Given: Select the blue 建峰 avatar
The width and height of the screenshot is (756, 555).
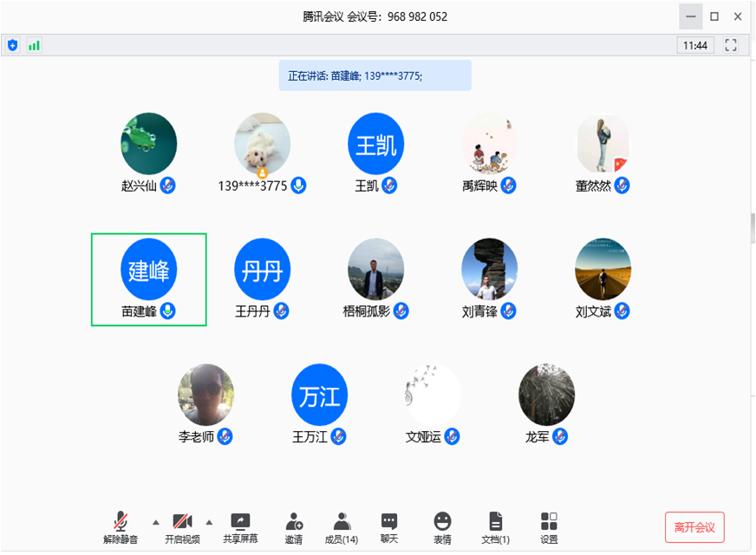Looking at the screenshot, I should point(148,269).
